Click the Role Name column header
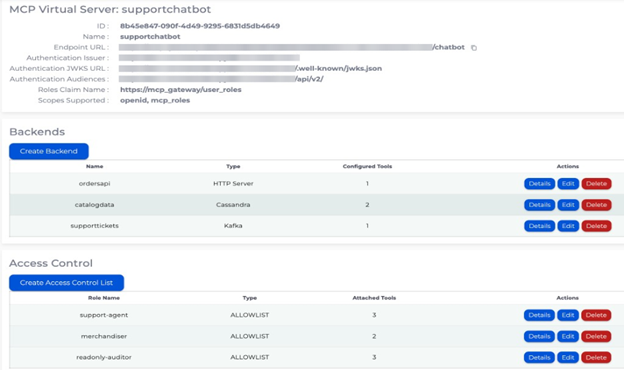This screenshot has height=370, width=624. coord(104,298)
